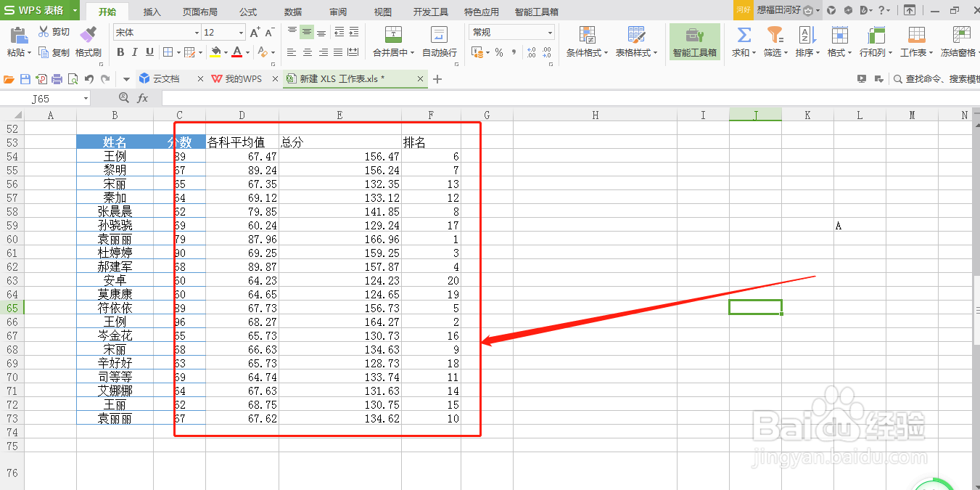Open the Smart Toolbox (智能工具箱) button

coord(694,42)
